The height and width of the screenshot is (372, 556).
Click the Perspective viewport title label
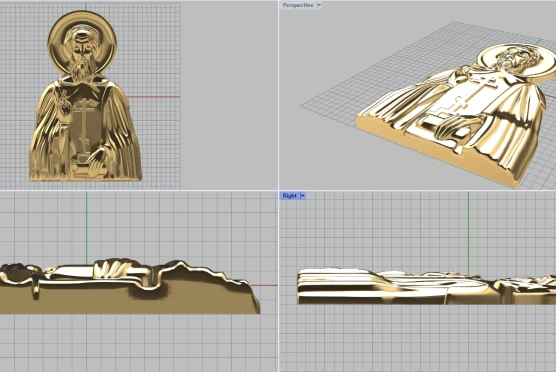(298, 5)
